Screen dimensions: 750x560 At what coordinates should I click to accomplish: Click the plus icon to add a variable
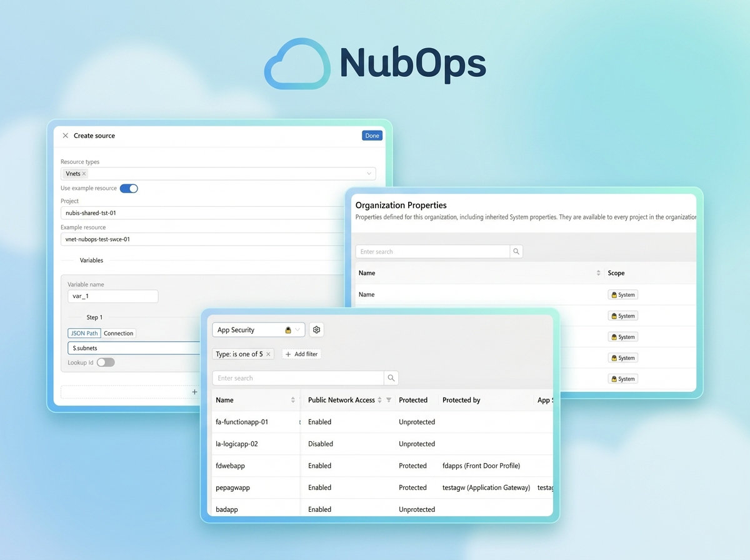(194, 392)
